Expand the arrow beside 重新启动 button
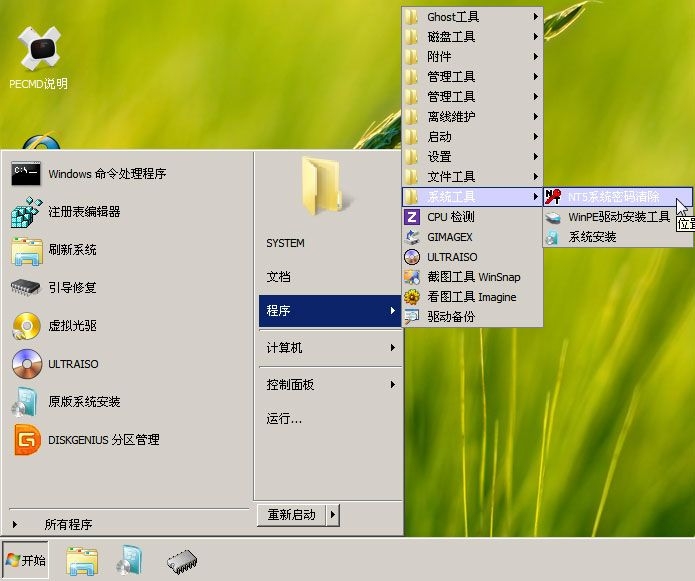 click(x=333, y=515)
